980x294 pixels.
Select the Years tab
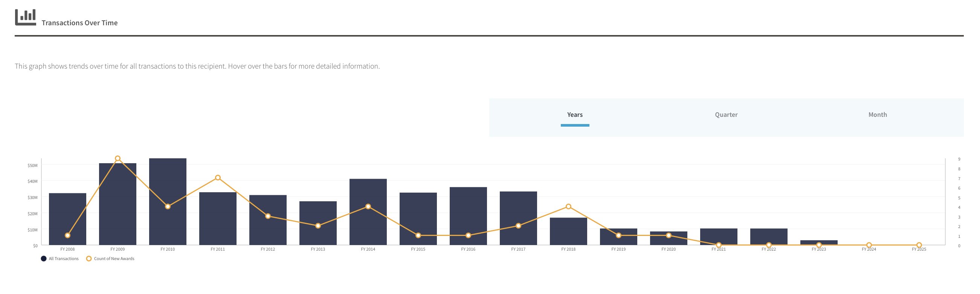[x=575, y=115]
